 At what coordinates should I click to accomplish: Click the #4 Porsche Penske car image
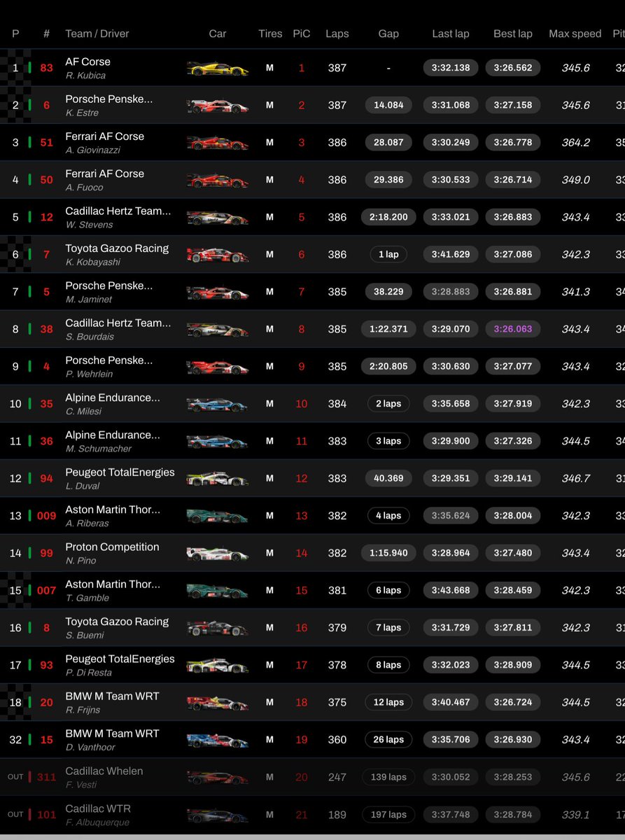(x=218, y=367)
